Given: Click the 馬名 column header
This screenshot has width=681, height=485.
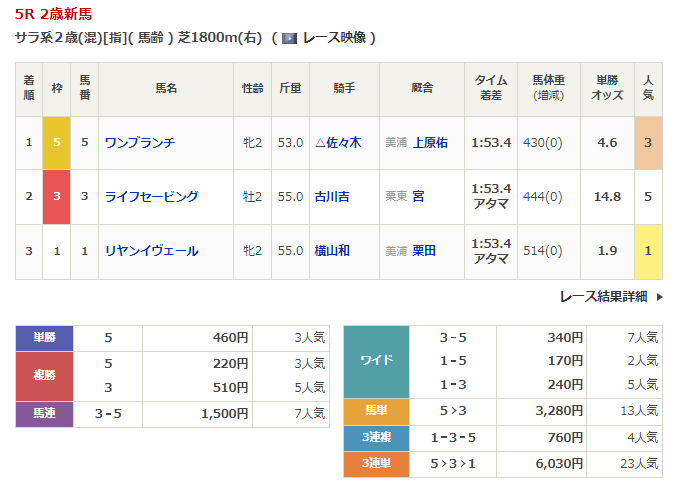Looking at the screenshot, I should tap(165, 89).
